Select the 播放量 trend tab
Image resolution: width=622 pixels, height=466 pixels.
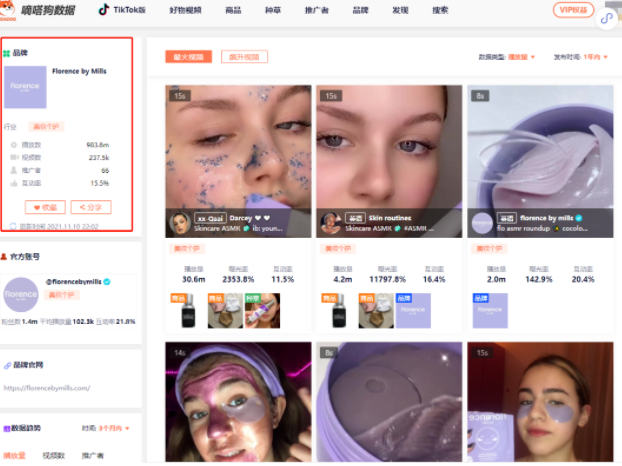coord(14,455)
